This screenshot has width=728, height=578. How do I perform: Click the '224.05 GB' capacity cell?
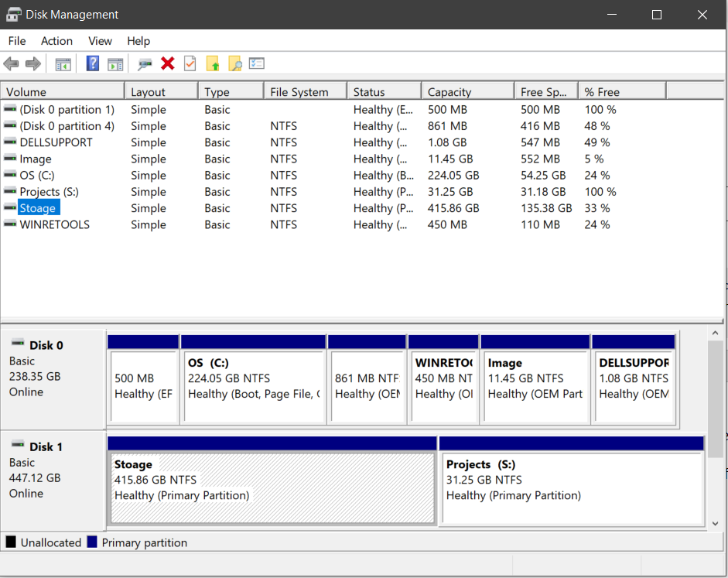(453, 175)
